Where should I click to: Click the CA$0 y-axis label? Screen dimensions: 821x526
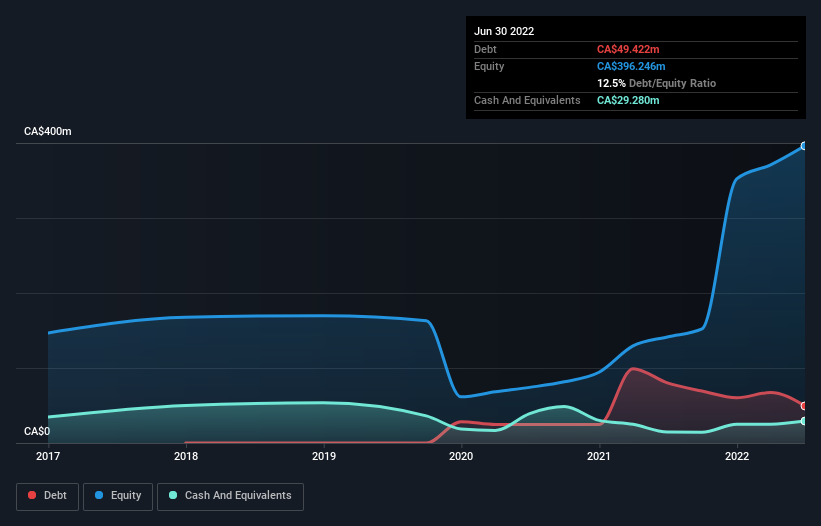tap(37, 431)
